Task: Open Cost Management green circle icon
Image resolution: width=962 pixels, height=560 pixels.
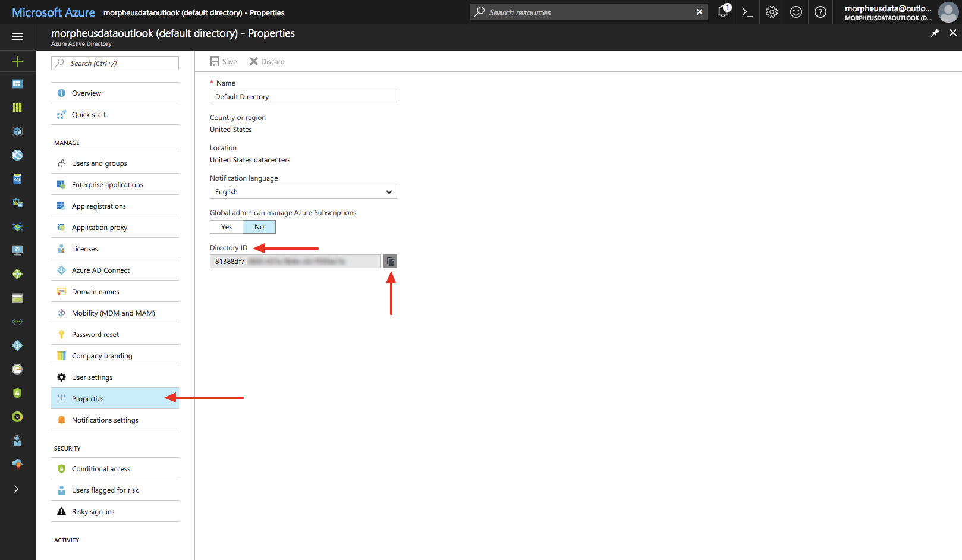Action: click(17, 417)
